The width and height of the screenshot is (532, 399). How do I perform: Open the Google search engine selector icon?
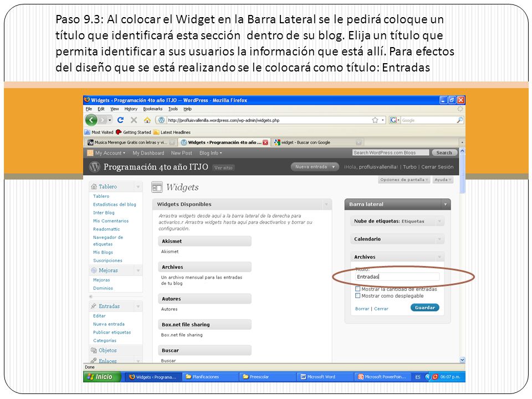coord(395,120)
